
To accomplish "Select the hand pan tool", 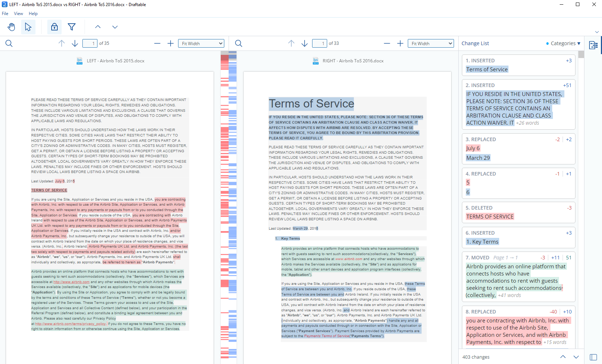I will (x=11, y=27).
